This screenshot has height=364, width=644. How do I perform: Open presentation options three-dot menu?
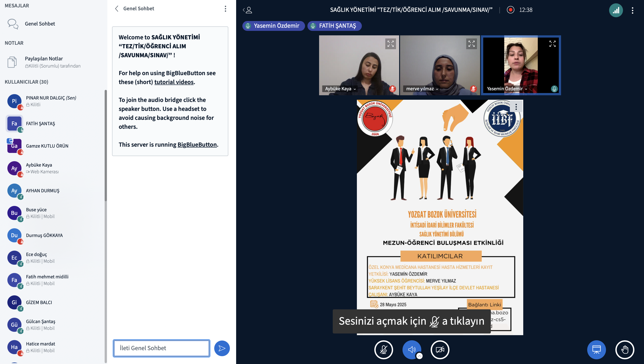[x=516, y=107]
